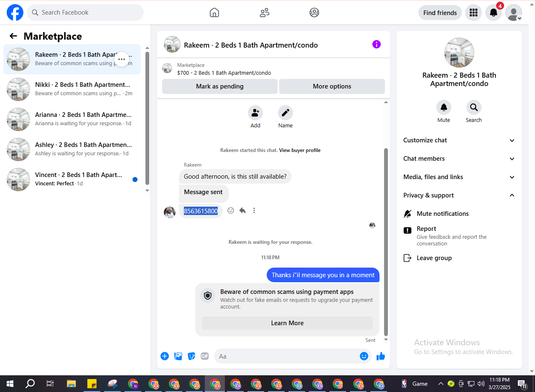
Task: Expand the Customize chat section
Action: (459, 140)
